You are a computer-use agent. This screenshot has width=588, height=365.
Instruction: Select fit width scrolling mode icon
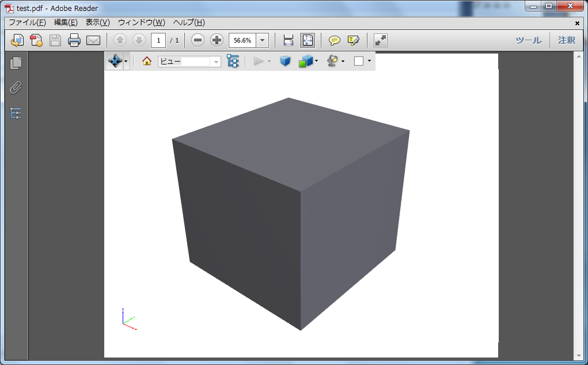(289, 40)
